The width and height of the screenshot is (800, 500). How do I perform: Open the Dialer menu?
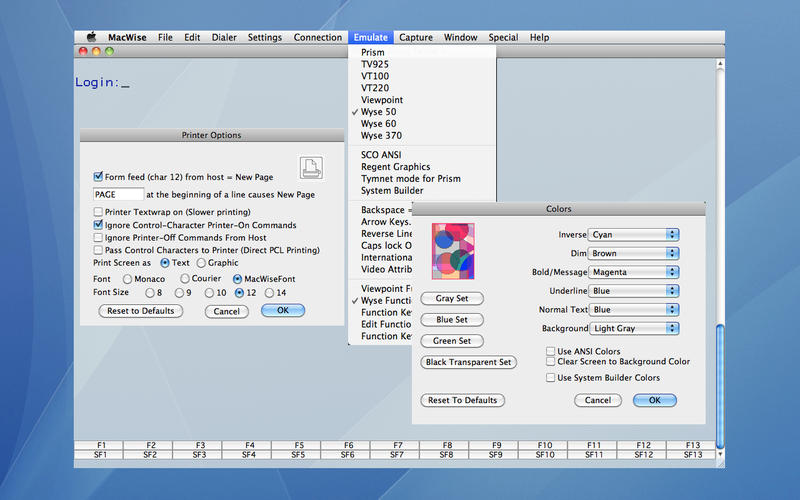tap(224, 37)
